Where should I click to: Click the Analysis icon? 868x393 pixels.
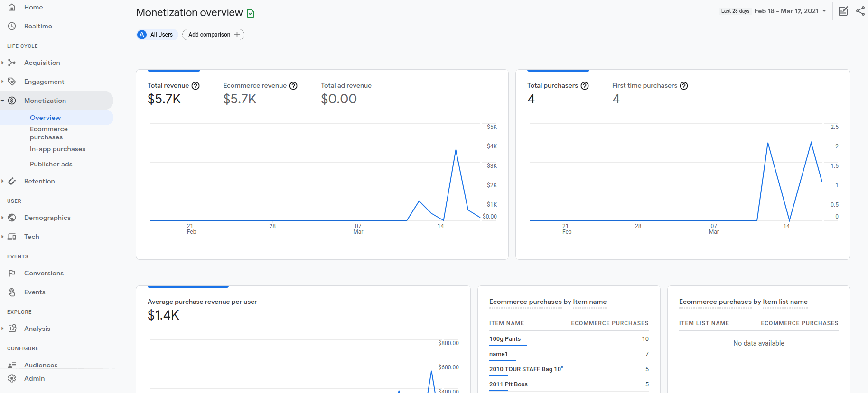click(12, 328)
